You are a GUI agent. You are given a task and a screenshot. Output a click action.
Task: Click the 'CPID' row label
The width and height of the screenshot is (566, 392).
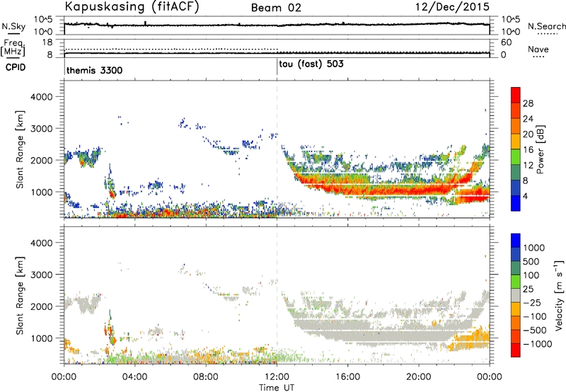coord(16,67)
